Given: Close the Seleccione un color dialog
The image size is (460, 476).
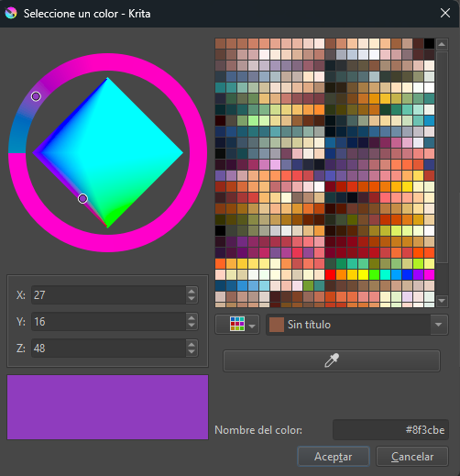Looking at the screenshot, I should pyautogui.click(x=445, y=13).
